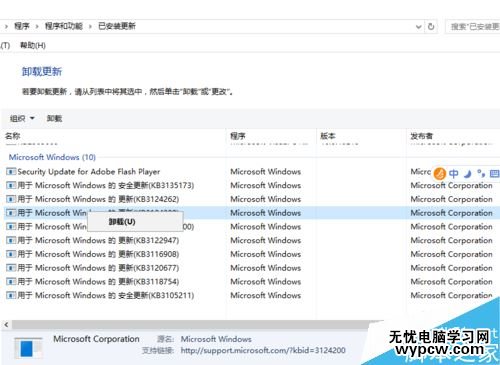Click the update icon beside KB3118754

(x=11, y=281)
